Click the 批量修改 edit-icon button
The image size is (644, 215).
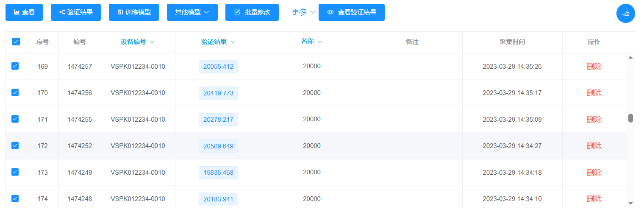point(252,12)
